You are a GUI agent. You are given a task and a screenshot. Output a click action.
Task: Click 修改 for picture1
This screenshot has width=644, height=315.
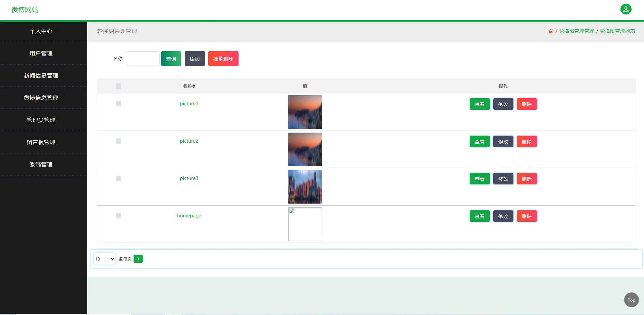click(503, 104)
